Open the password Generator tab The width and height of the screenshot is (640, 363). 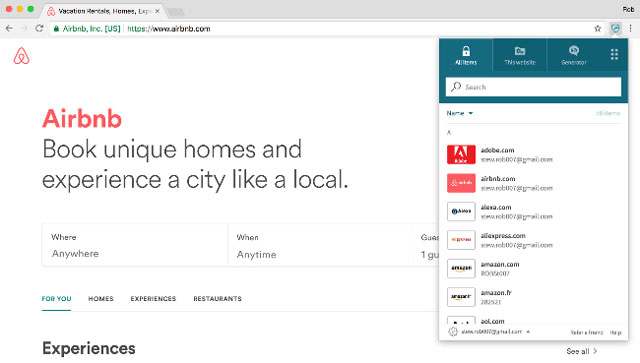[x=573, y=55]
